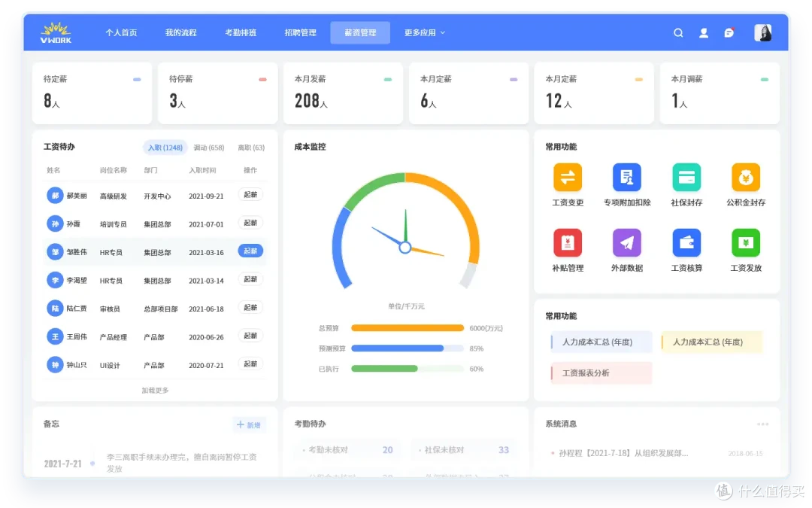Go to 考勤排班 menu

coord(241,32)
